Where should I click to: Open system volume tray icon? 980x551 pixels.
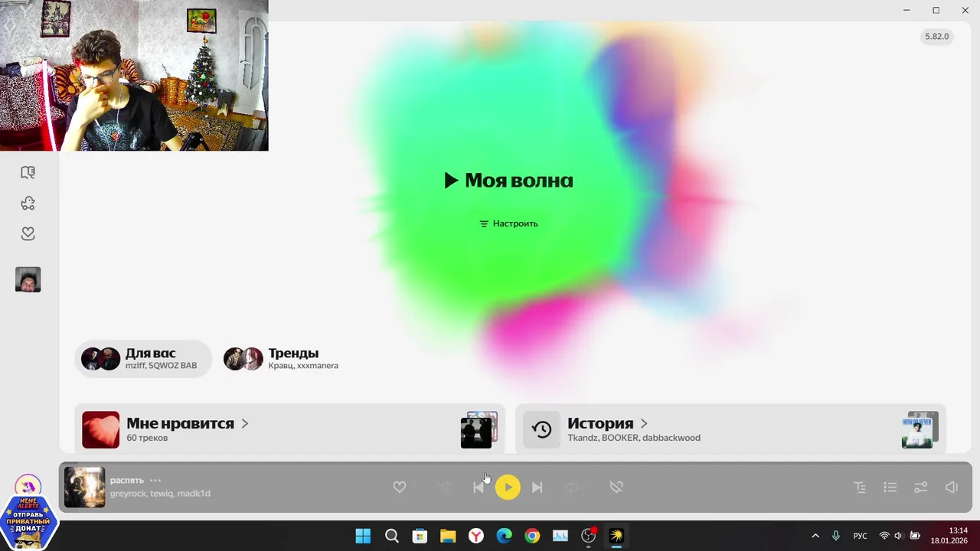[x=899, y=536]
